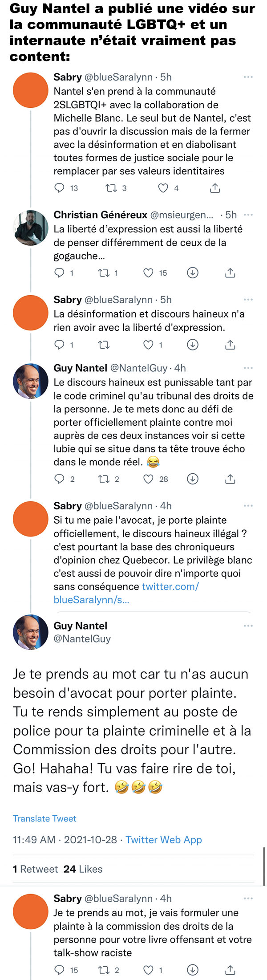View the 1 Retweet list
Image resolution: width=267 pixels, height=980 pixels.
[x=35, y=869]
